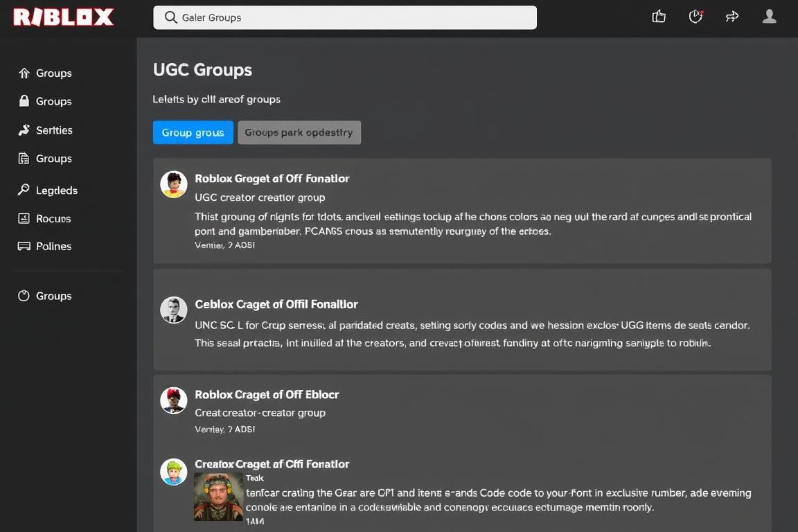798x532 pixels.
Task: Open the Ceblox Craget of Offil Fonaltlor group
Action: click(x=276, y=304)
